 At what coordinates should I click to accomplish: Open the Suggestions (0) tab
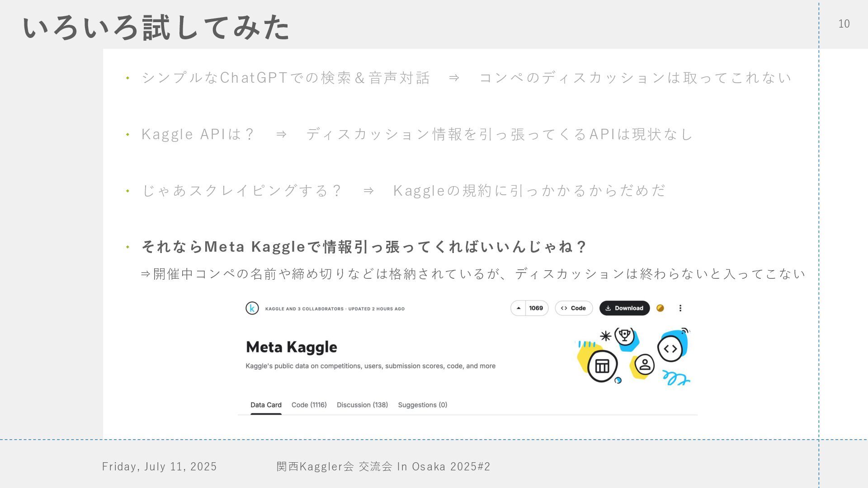(422, 405)
